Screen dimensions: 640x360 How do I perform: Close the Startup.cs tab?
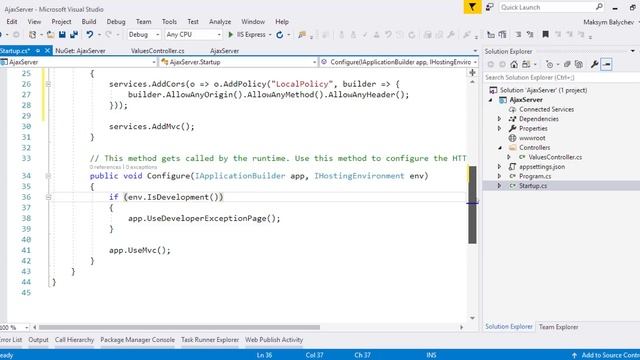[x=47, y=51]
